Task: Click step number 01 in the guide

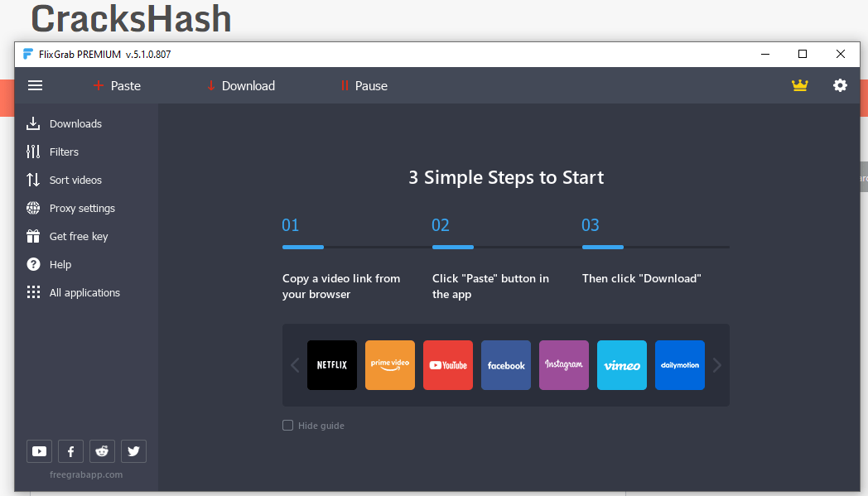Action: click(291, 225)
